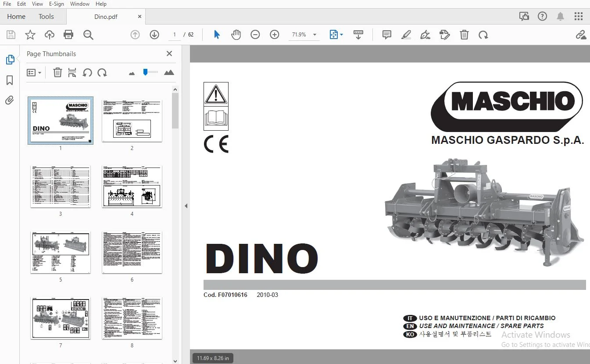The image size is (590, 364).
Task: Select page 2 thumbnail
Action: point(132,121)
